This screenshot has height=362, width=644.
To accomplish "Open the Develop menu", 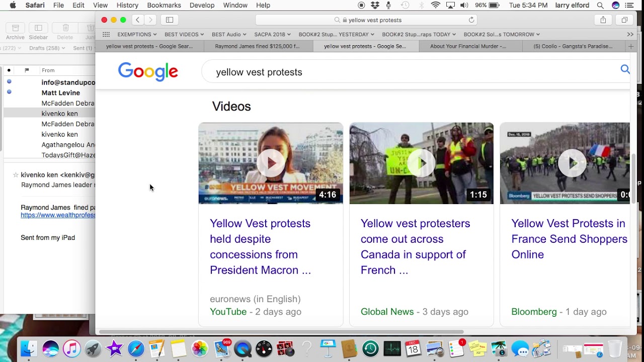I will 202,5.
